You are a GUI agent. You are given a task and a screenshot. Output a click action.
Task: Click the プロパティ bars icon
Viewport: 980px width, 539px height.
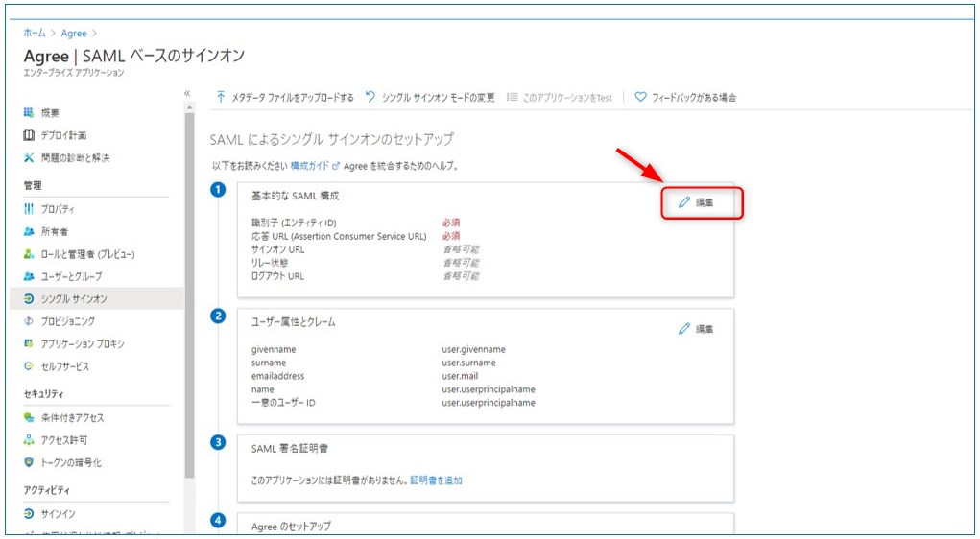[28, 209]
